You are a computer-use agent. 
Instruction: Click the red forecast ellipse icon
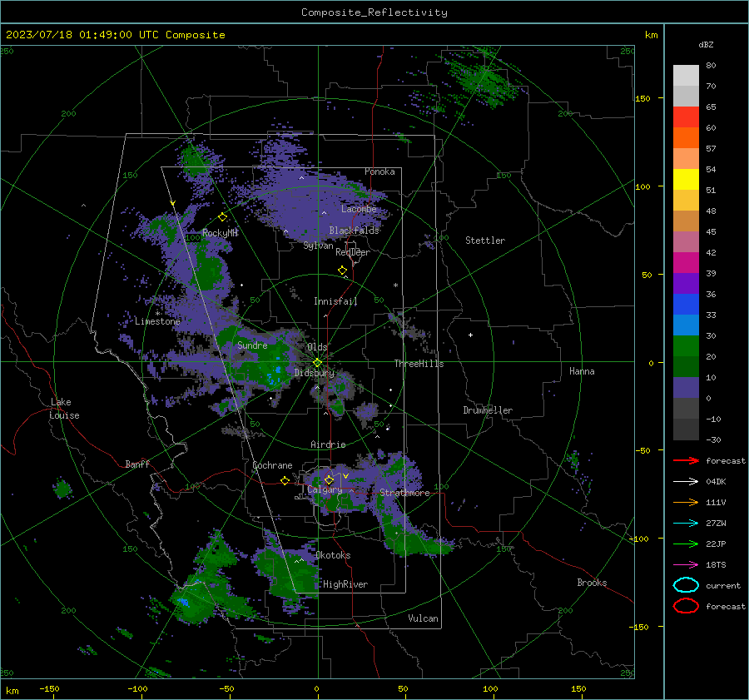[686, 606]
